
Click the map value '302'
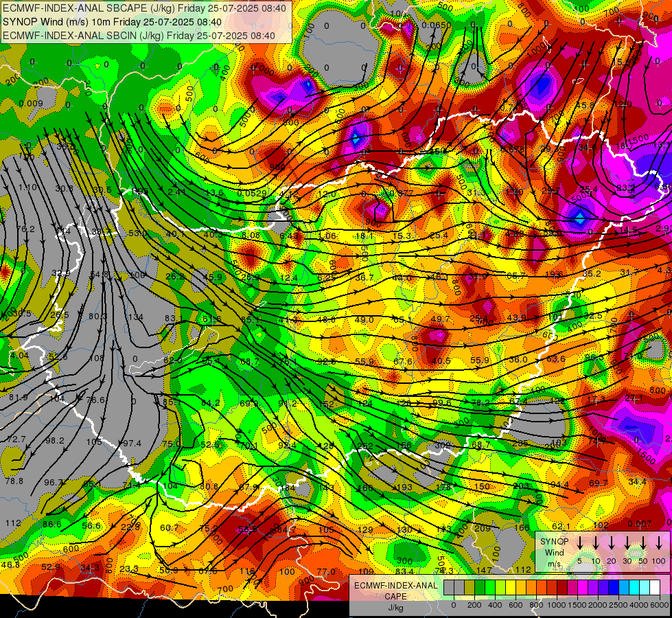(x=443, y=446)
